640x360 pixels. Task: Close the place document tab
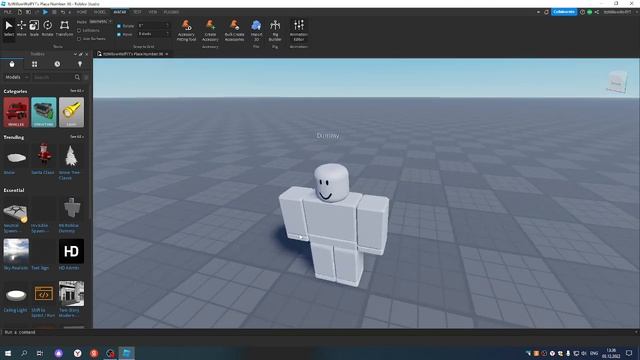pos(167,54)
